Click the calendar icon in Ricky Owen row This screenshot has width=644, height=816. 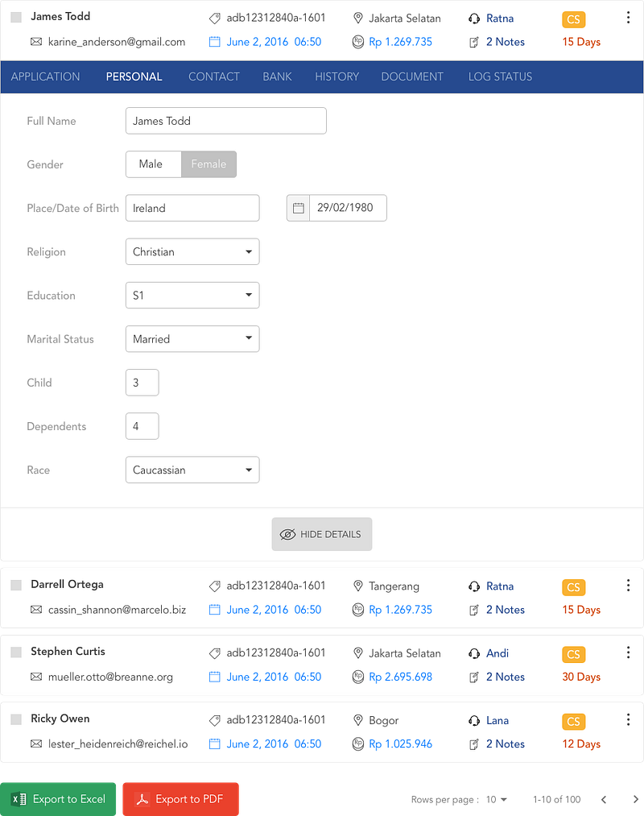214,744
